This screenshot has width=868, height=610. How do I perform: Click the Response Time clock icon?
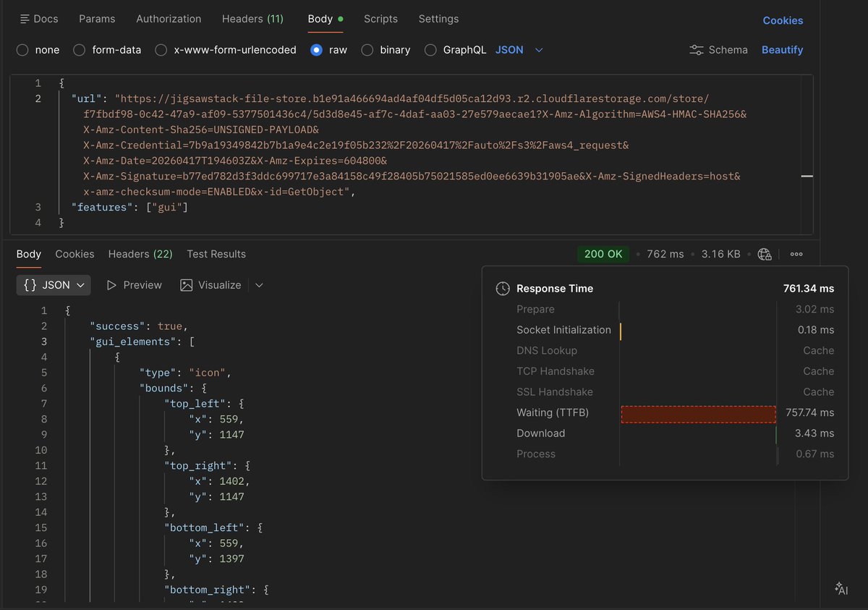pos(503,289)
